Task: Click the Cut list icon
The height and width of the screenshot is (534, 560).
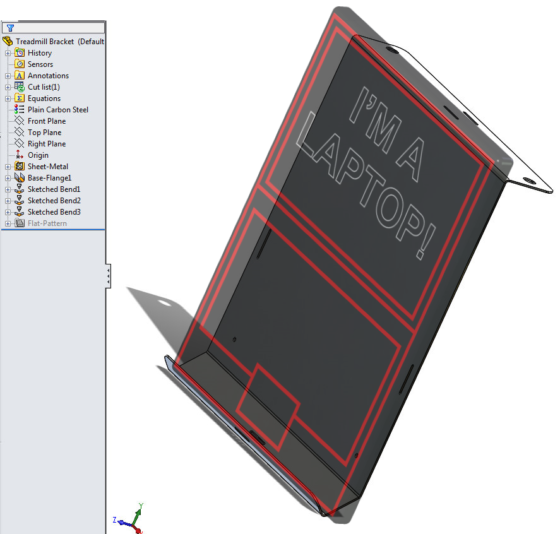Action: point(19,87)
